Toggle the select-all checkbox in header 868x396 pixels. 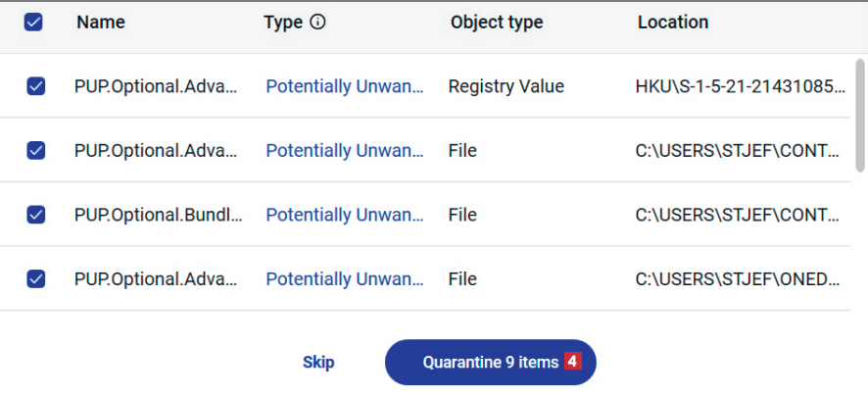coord(33,23)
